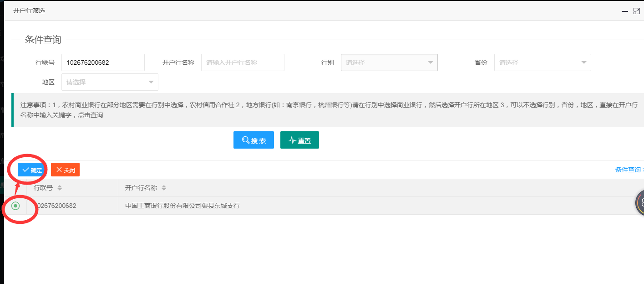Focus the 行联号 input field
The width and height of the screenshot is (644, 284).
103,62
